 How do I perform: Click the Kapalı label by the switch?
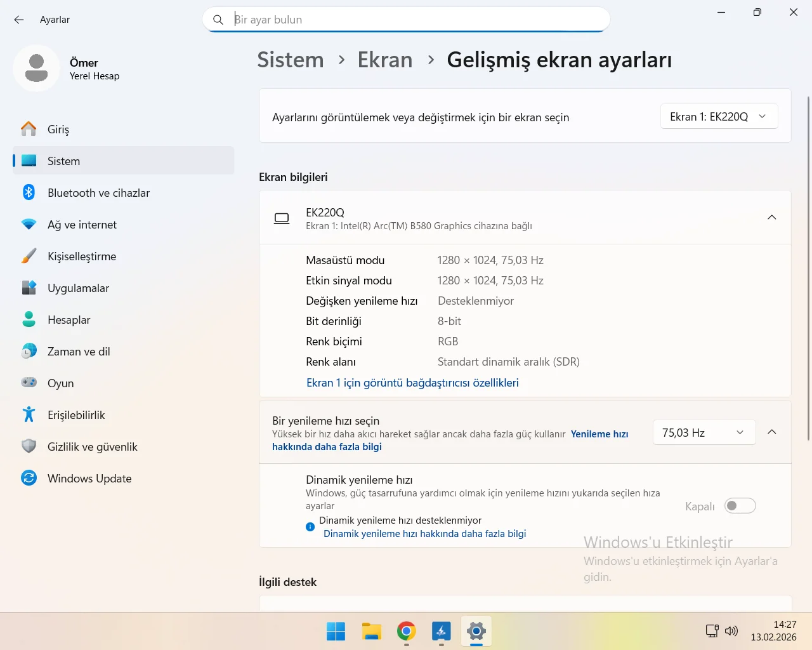(x=700, y=507)
